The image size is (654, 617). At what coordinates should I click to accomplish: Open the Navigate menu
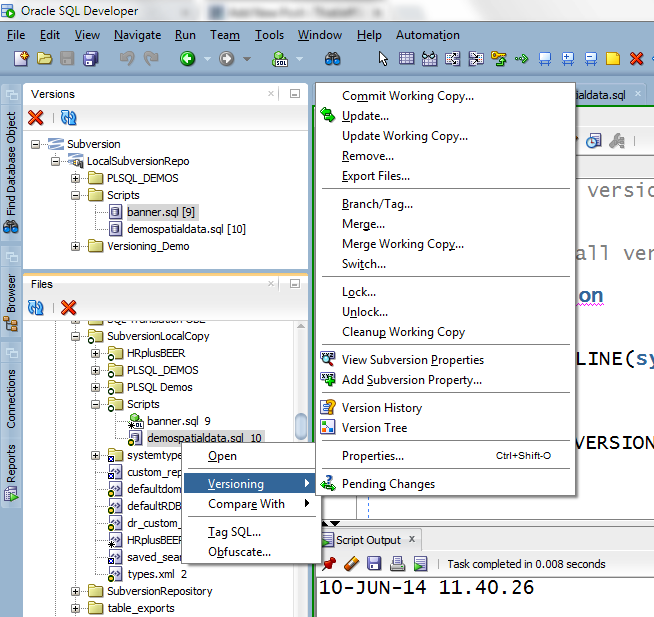pyautogui.click(x=138, y=35)
